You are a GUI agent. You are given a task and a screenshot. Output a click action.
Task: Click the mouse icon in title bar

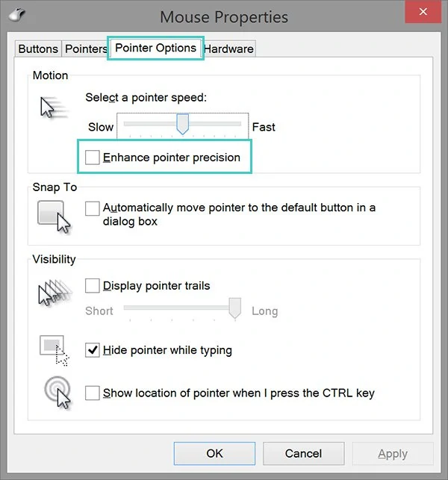(x=17, y=14)
